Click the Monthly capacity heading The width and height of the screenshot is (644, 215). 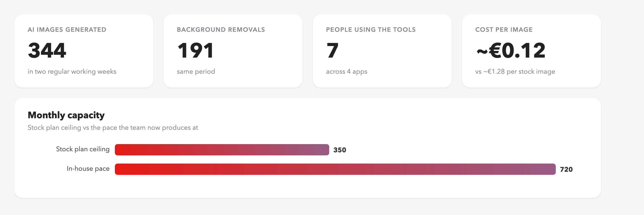tap(66, 115)
